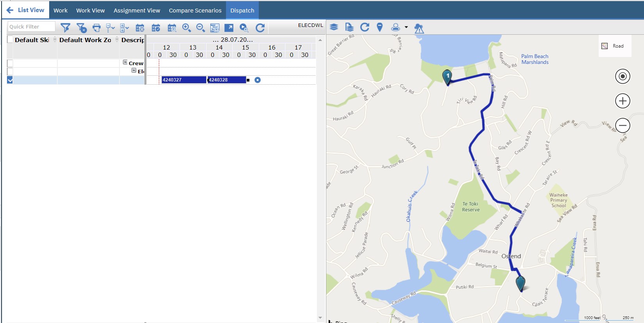Image resolution: width=644 pixels, height=323 pixels.
Task: Click the destination pin near Calais Terrace
Action: [521, 283]
